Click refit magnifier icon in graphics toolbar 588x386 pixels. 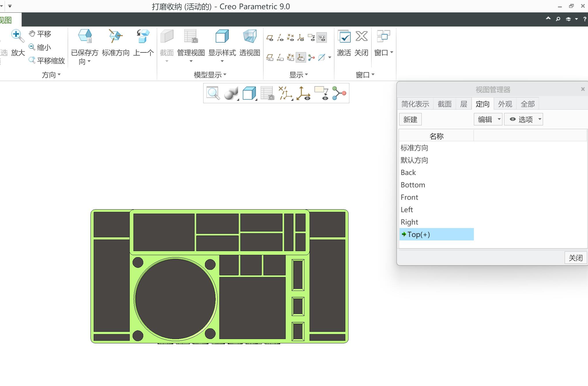click(x=213, y=93)
